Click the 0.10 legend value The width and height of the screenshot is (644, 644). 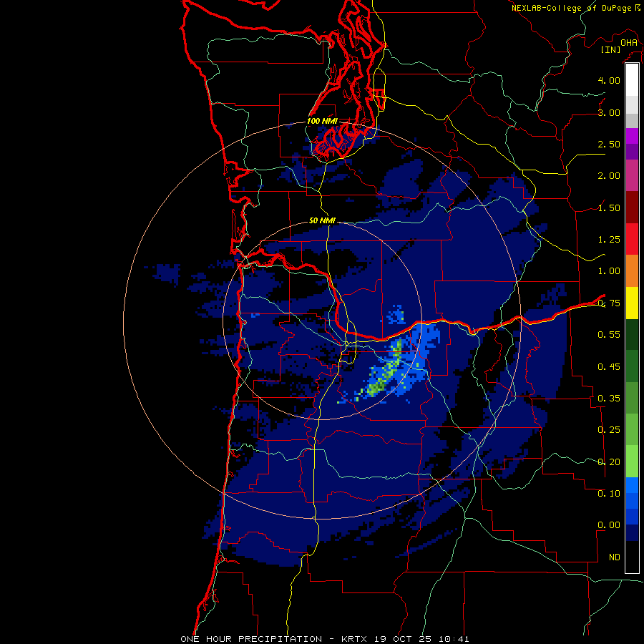pyautogui.click(x=609, y=493)
